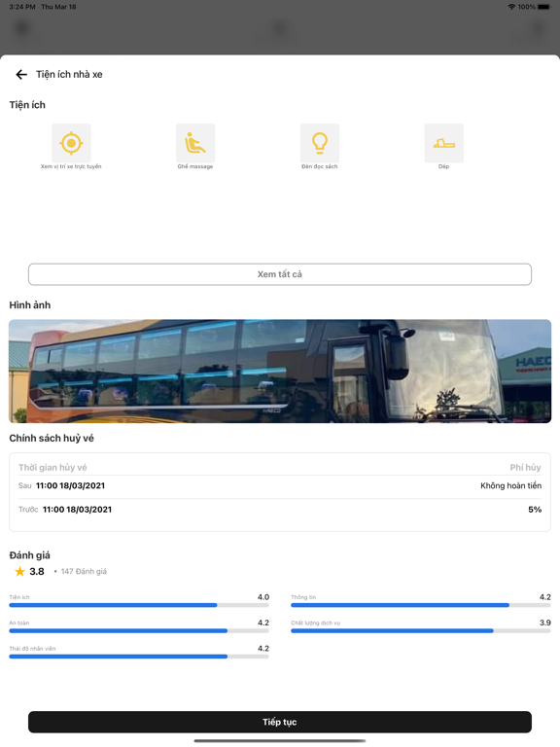Open Xem tất cả amenities button
The image size is (560, 747).
(x=280, y=274)
